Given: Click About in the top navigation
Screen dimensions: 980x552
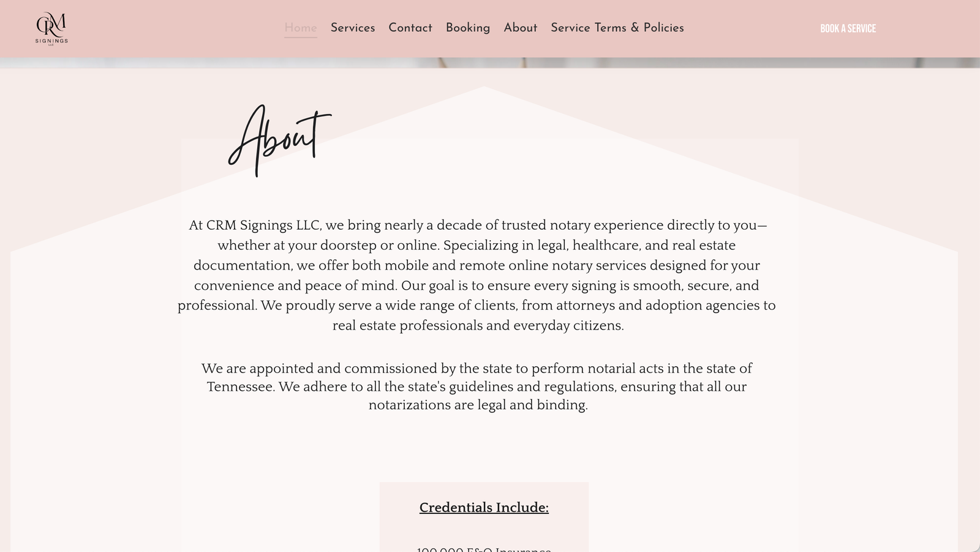Looking at the screenshot, I should (x=521, y=28).
